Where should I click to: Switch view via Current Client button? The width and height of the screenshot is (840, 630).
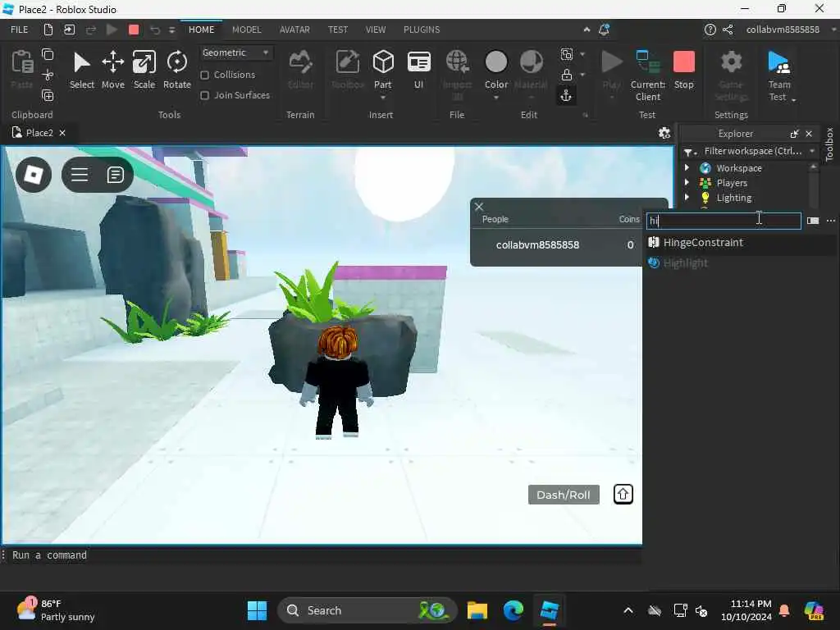pos(648,75)
